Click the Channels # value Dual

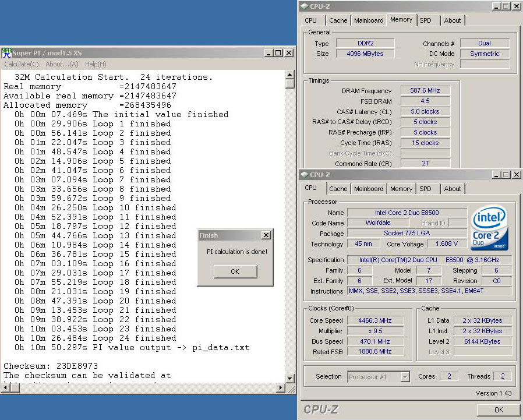point(485,43)
